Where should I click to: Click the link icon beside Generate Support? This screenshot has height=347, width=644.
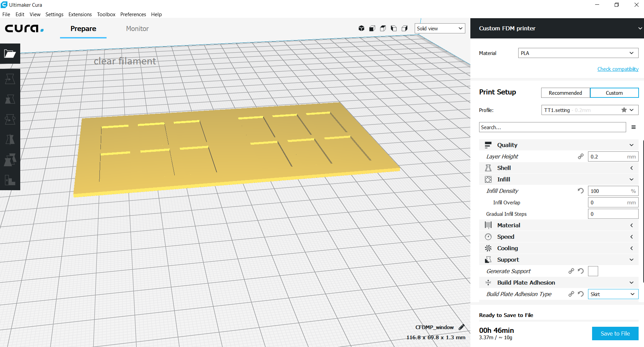point(571,271)
